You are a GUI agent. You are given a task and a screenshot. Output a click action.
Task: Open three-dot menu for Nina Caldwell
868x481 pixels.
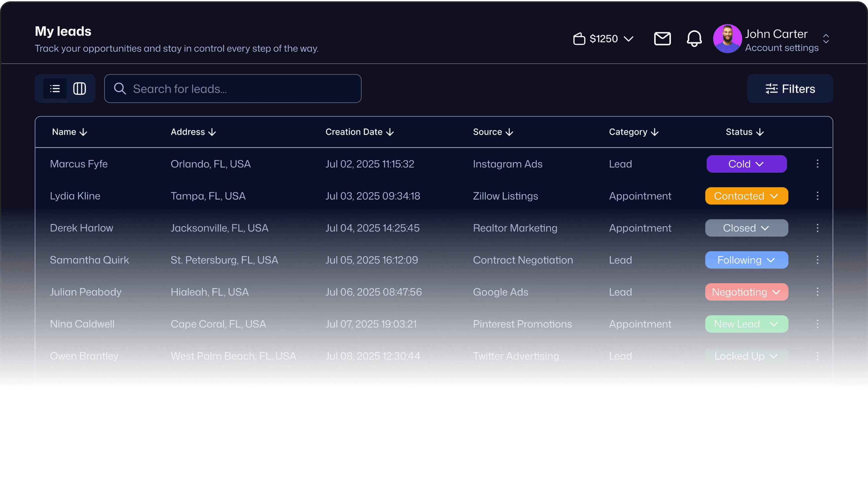tap(817, 324)
